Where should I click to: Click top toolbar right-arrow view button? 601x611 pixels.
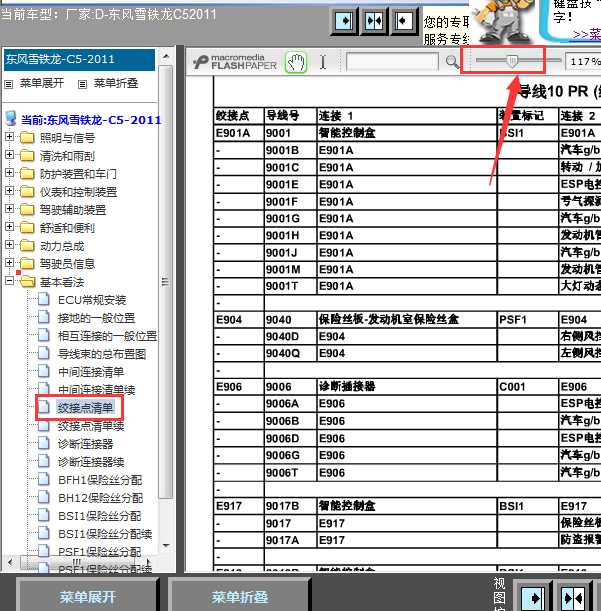tap(344, 21)
